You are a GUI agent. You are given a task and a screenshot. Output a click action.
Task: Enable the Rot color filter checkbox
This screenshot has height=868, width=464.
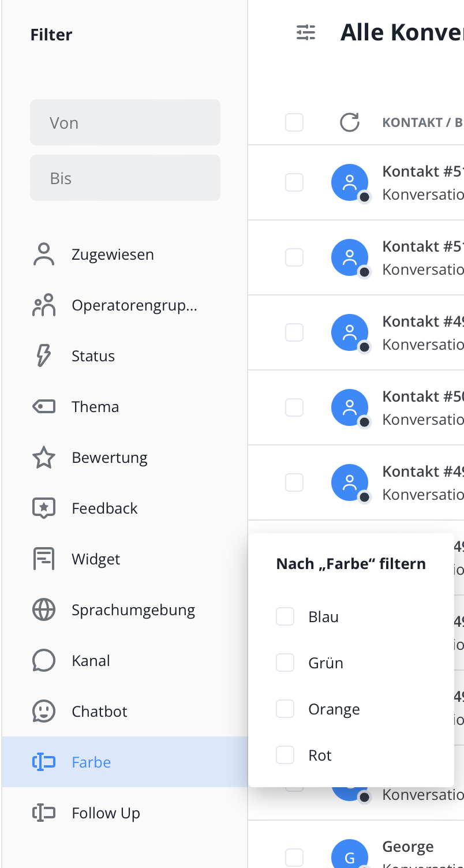click(285, 755)
